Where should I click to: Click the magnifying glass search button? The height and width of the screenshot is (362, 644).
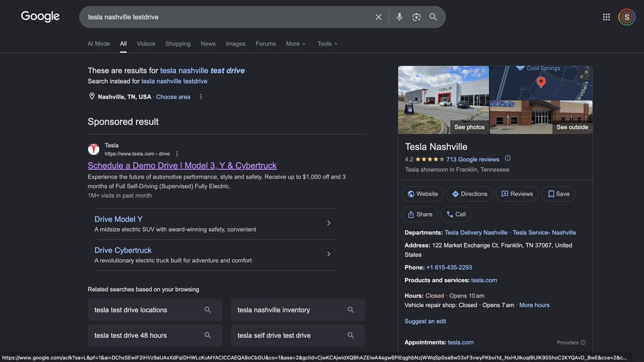coord(433,17)
